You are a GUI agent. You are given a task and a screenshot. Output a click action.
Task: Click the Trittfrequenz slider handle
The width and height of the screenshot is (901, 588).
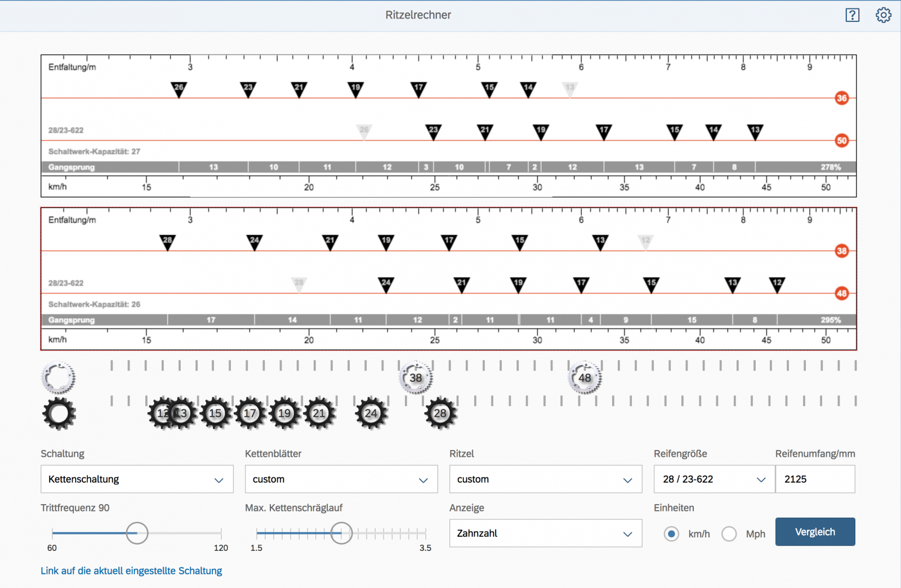pyautogui.click(x=137, y=533)
